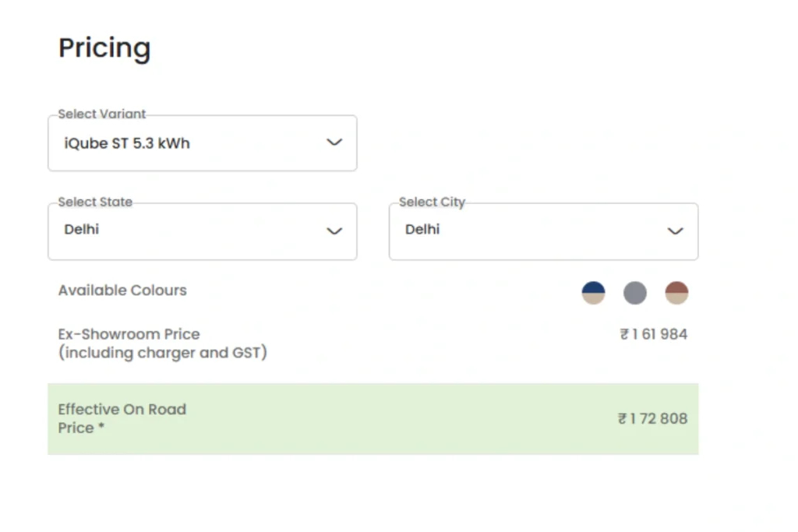Click the Select Variant chevron arrow
This screenshot has width=798, height=532.
pos(334,143)
